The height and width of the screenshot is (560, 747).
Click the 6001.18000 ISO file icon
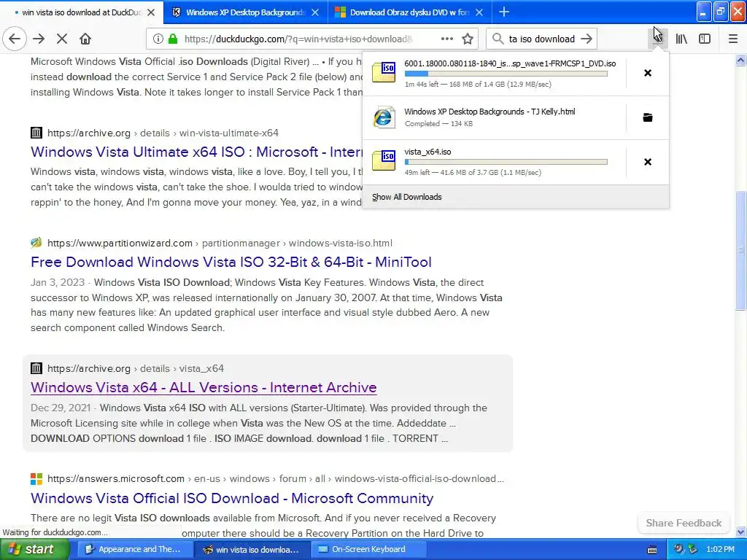pyautogui.click(x=384, y=72)
